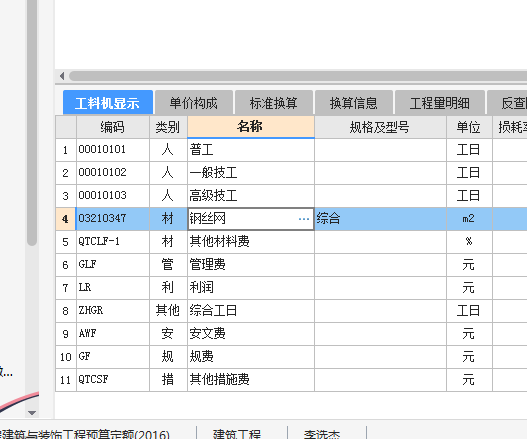Click the 预算定额(2016) status bar entry
Viewport: 527px width, 439px height.
[x=85, y=434]
